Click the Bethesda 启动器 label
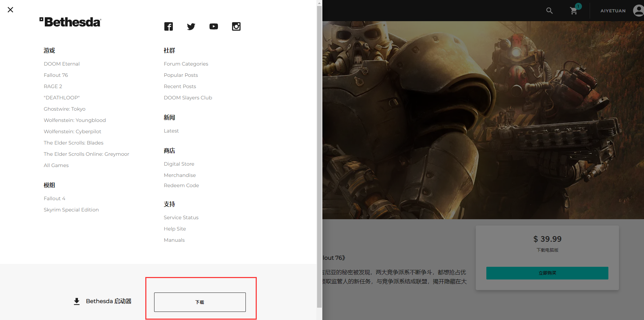The image size is (644, 320). tap(109, 301)
